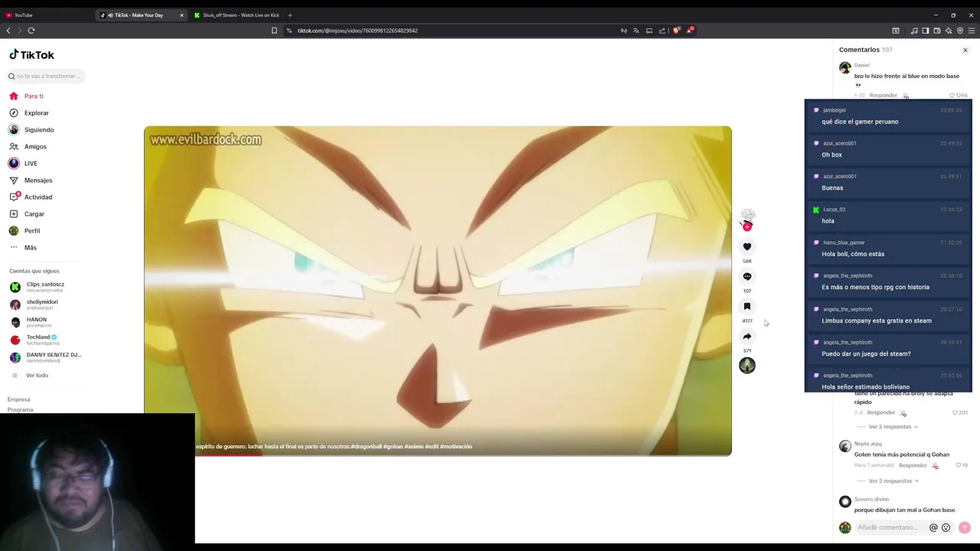
Task: Open the translate page icon in the address bar
Action: coord(636,31)
